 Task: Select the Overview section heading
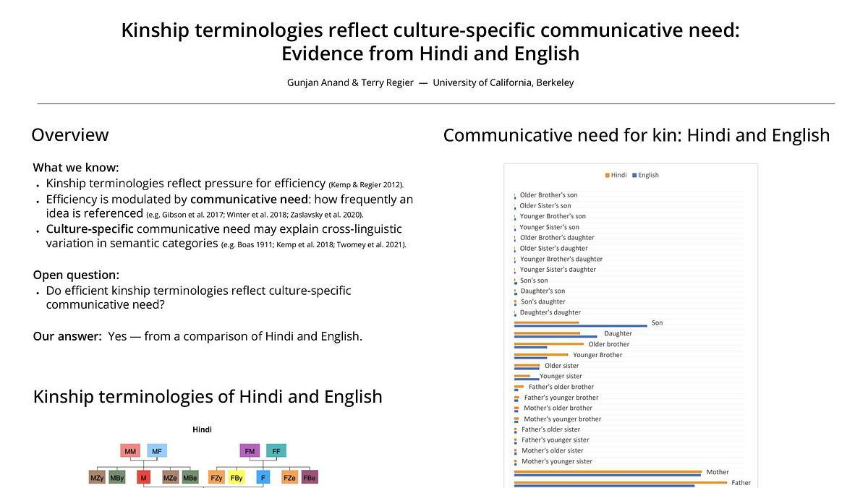click(70, 135)
